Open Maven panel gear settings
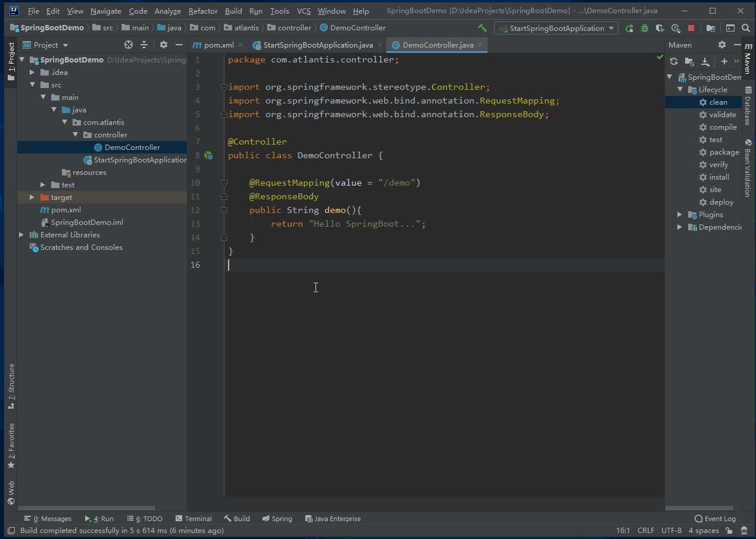The height and width of the screenshot is (539, 756). tap(722, 45)
